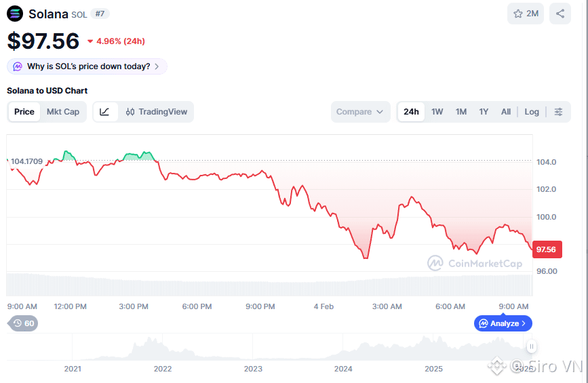The height and width of the screenshot is (383, 588).
Task: Expand the Analyze button chevron
Action: click(x=524, y=323)
